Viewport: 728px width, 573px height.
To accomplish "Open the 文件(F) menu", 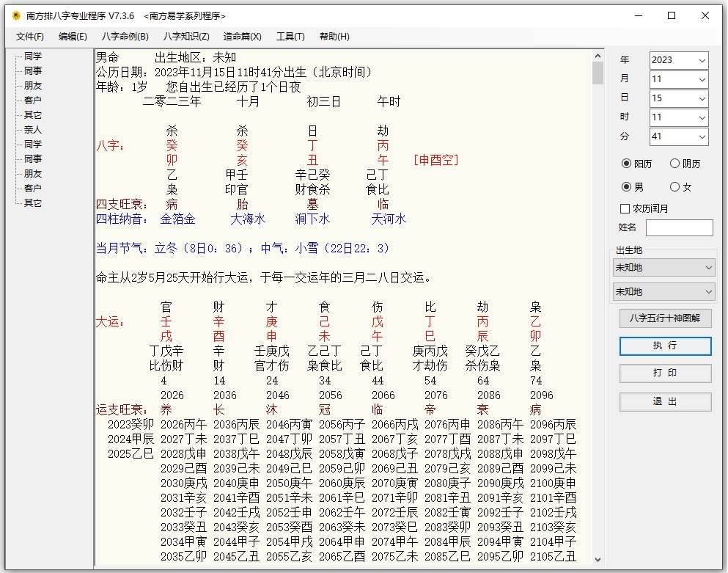I will coord(30,37).
